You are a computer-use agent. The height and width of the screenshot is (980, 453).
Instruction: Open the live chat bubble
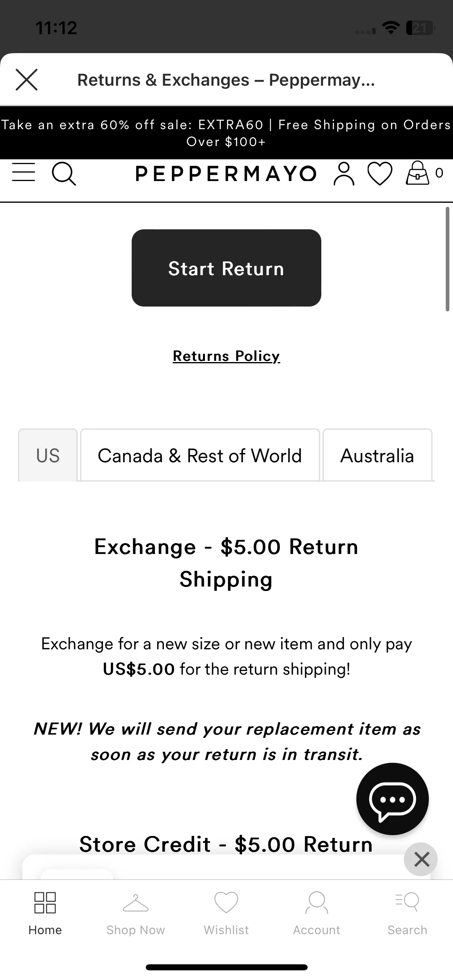pyautogui.click(x=392, y=799)
